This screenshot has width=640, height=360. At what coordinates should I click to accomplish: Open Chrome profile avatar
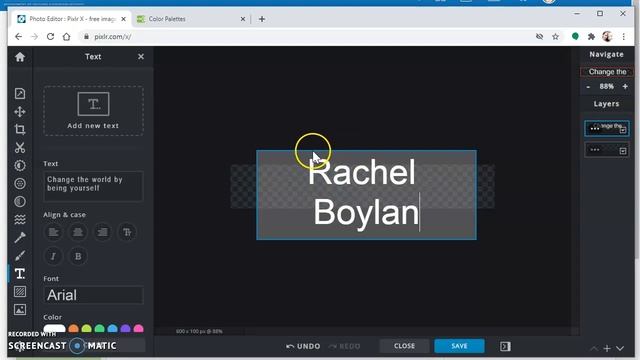coord(607,37)
